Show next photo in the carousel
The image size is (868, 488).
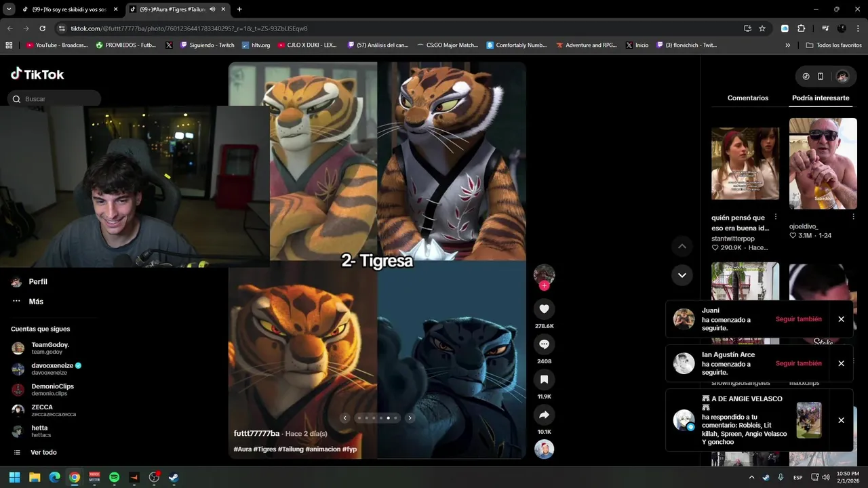[x=410, y=418]
